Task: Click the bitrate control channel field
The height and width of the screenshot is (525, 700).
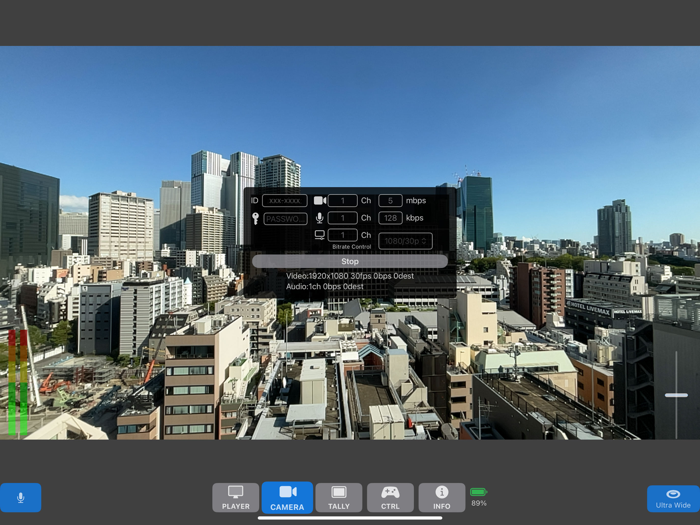Action: coord(342,235)
